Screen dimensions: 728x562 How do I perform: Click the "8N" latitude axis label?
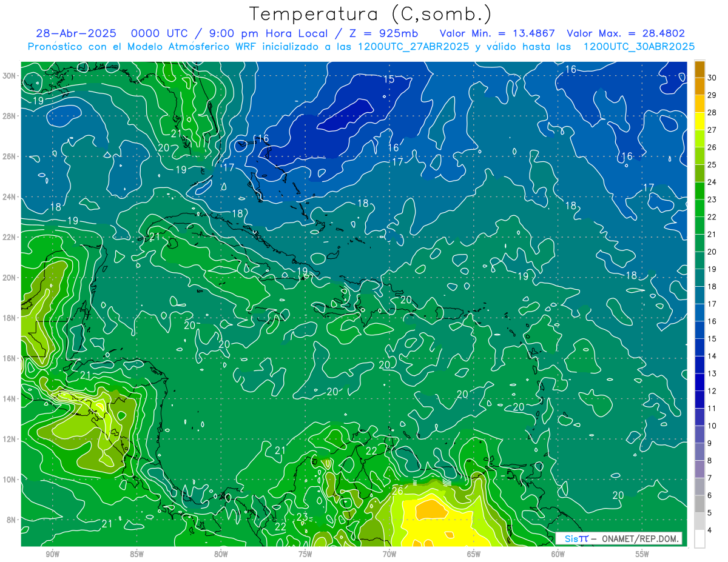coord(12,520)
